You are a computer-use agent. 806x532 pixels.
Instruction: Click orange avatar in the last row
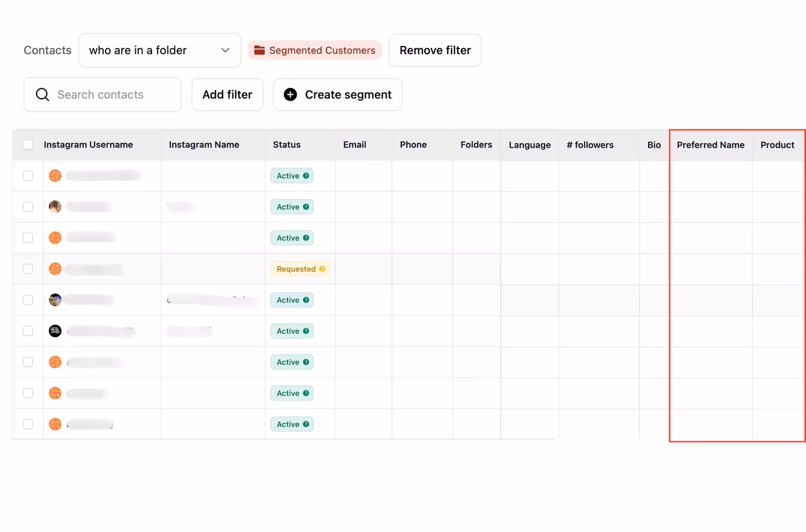click(55, 424)
